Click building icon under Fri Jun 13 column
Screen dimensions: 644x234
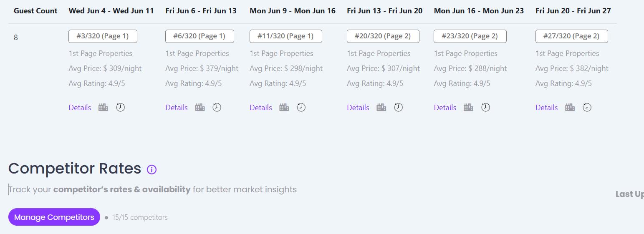[x=381, y=108]
